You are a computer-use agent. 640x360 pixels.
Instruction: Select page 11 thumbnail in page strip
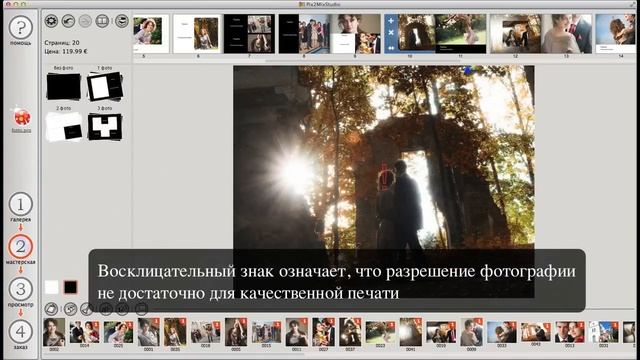tap(460, 33)
